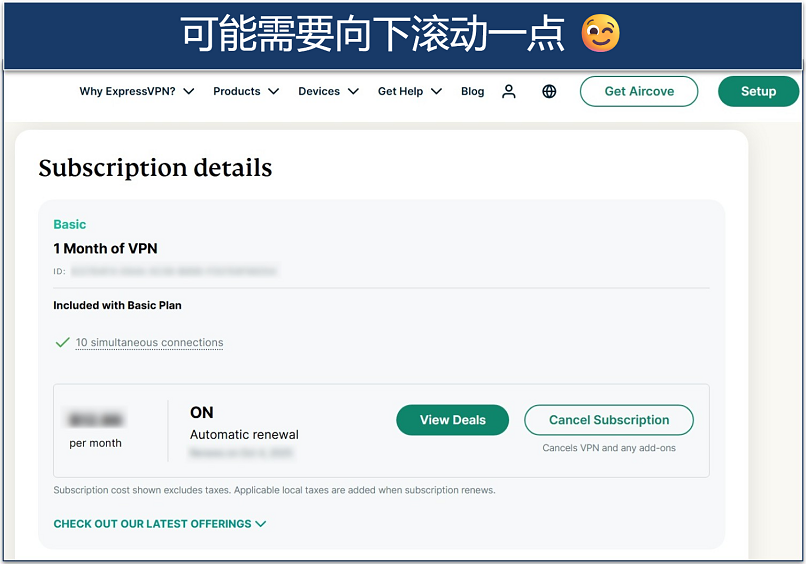Image resolution: width=806 pixels, height=564 pixels.
Task: Go to the Blog link
Action: tap(472, 91)
